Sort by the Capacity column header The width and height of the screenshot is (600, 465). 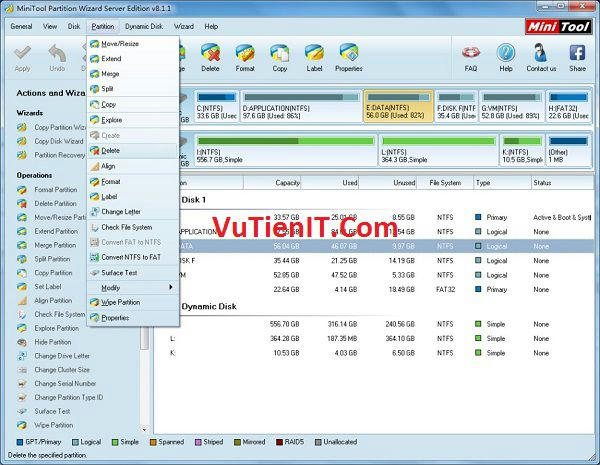(x=272, y=183)
